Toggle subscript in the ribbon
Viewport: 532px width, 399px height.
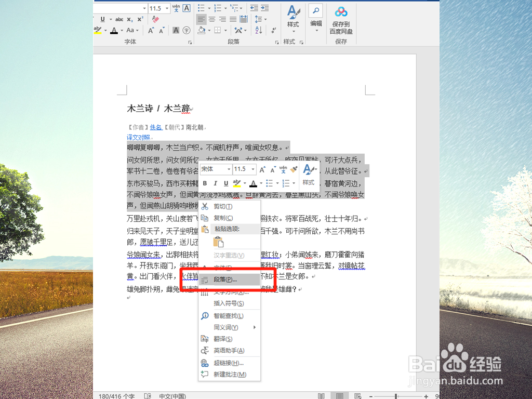[130, 19]
